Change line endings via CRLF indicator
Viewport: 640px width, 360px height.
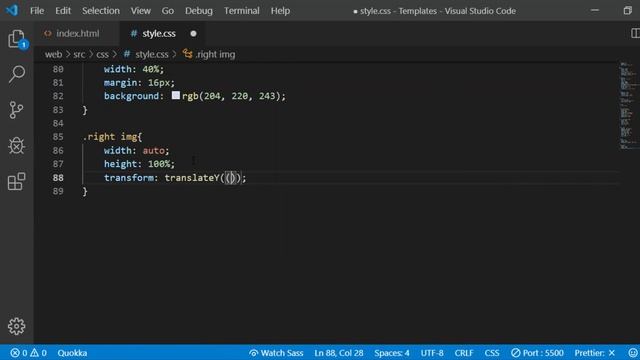click(x=464, y=353)
